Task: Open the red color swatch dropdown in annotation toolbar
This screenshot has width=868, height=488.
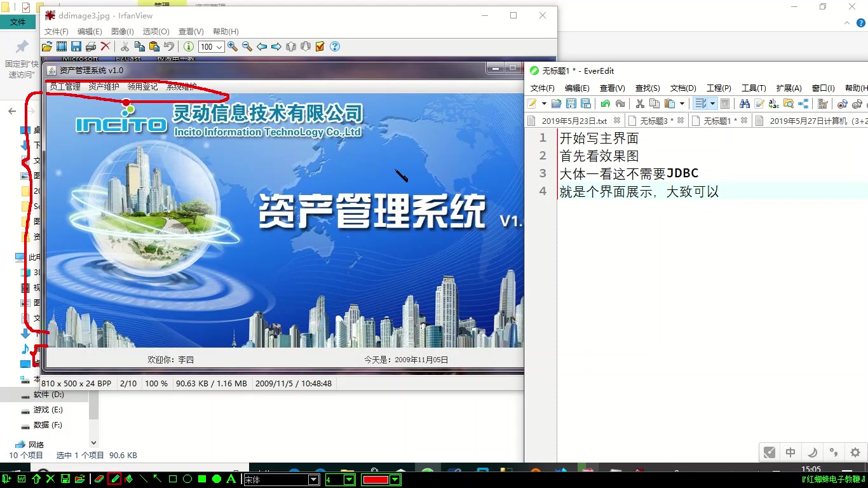Action: [x=394, y=480]
